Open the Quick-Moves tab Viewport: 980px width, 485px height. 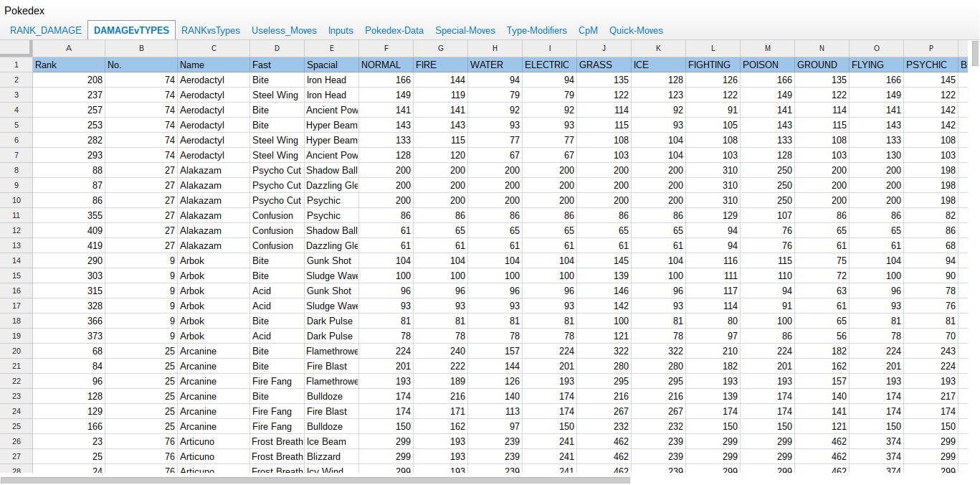[636, 30]
